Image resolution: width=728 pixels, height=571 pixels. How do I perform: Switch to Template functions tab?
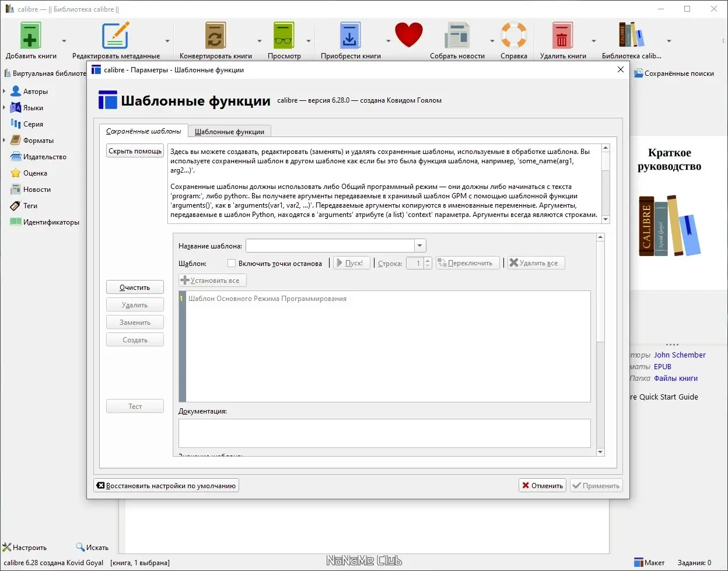pyautogui.click(x=229, y=132)
